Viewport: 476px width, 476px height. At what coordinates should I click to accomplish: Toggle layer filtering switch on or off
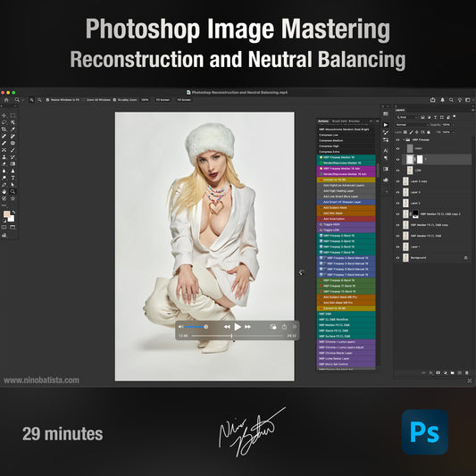pyautogui.click(x=455, y=116)
